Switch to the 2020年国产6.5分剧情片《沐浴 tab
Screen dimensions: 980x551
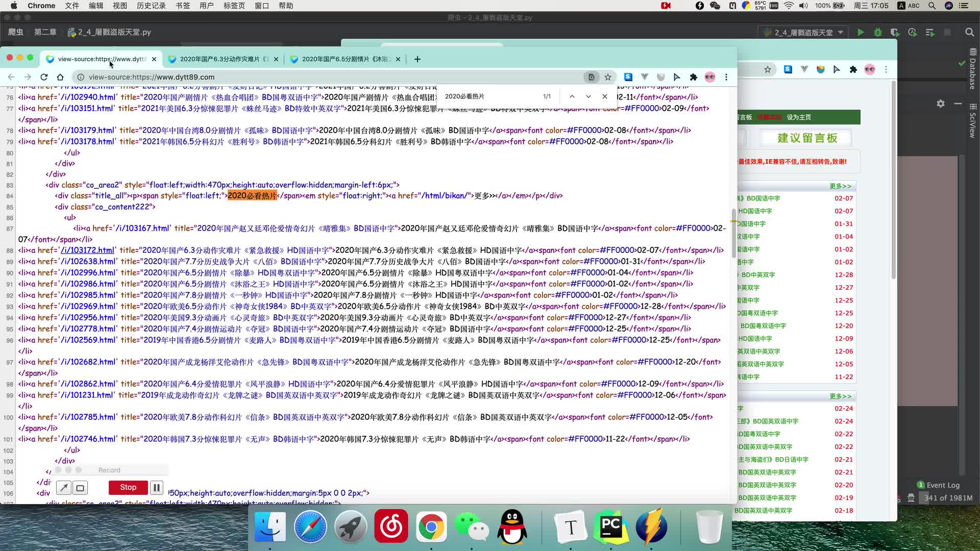[346, 59]
